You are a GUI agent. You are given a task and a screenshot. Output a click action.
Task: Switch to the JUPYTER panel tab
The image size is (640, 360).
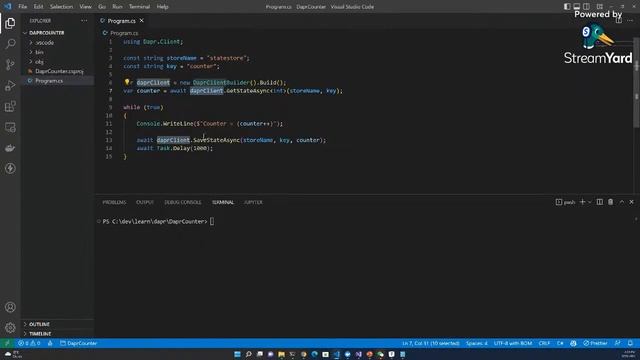253,202
